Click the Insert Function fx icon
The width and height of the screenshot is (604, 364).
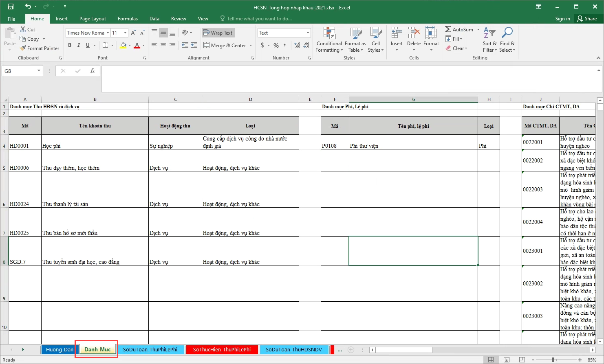point(93,71)
